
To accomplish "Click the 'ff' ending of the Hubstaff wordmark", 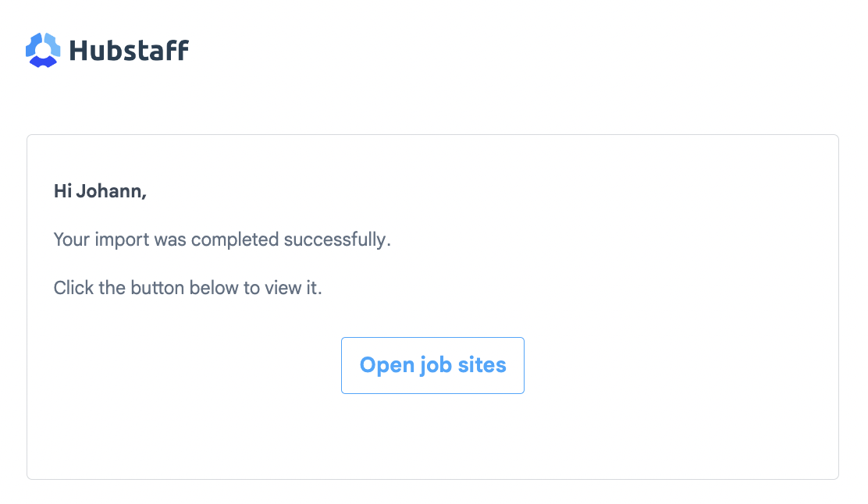I will click(178, 50).
